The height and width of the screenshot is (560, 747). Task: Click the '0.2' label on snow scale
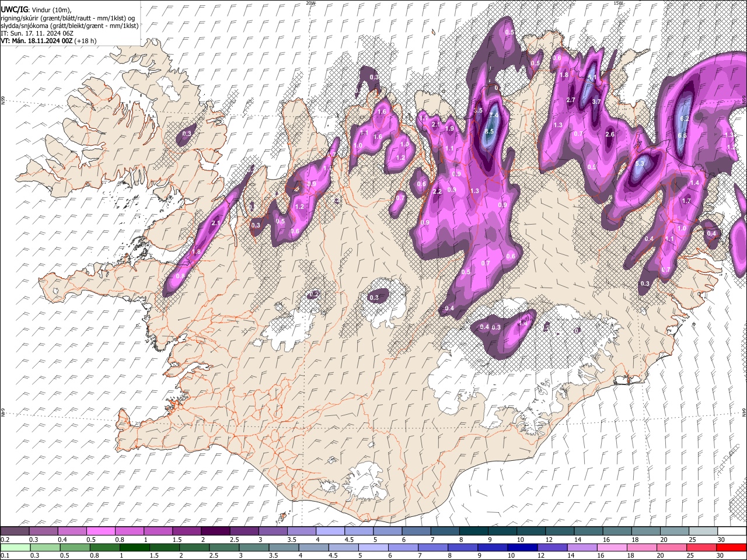(x=5, y=539)
